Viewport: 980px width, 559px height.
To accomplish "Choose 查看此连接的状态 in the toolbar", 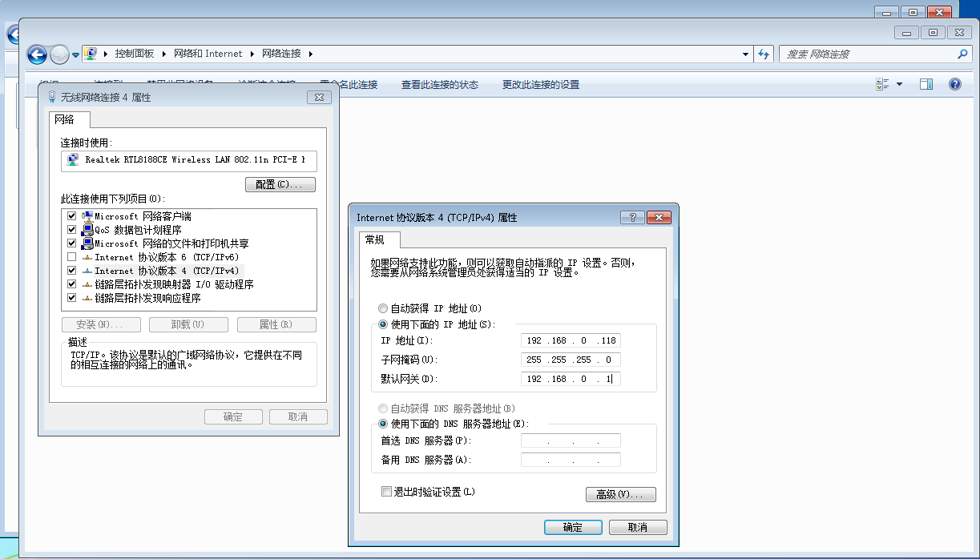I will (440, 84).
